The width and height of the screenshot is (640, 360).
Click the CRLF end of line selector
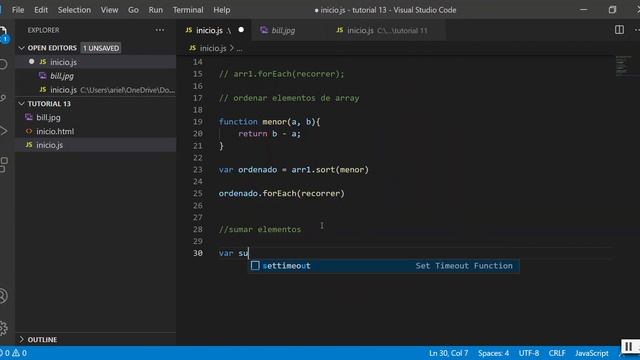point(557,353)
